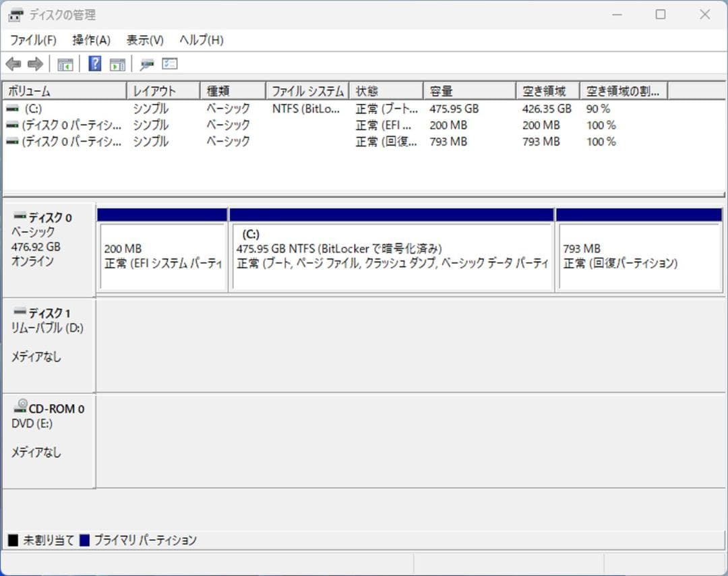Toggle the console tree pane icon

click(x=65, y=63)
